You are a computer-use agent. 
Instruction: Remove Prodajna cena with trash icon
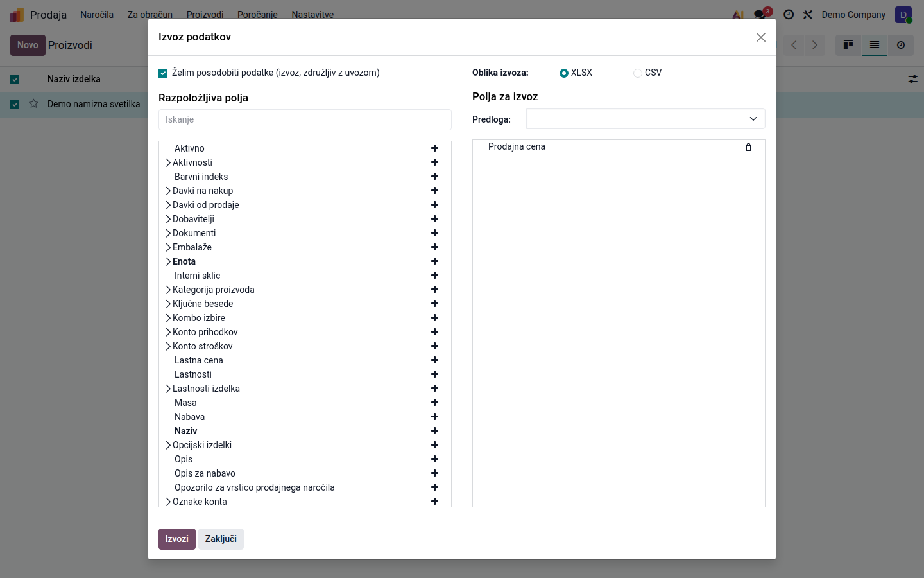tap(748, 147)
